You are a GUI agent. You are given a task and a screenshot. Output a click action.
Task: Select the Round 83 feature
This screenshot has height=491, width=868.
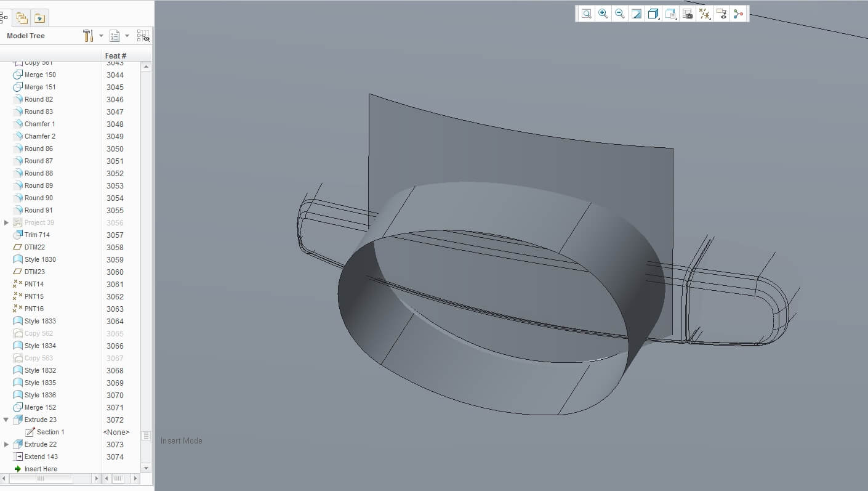(x=38, y=112)
